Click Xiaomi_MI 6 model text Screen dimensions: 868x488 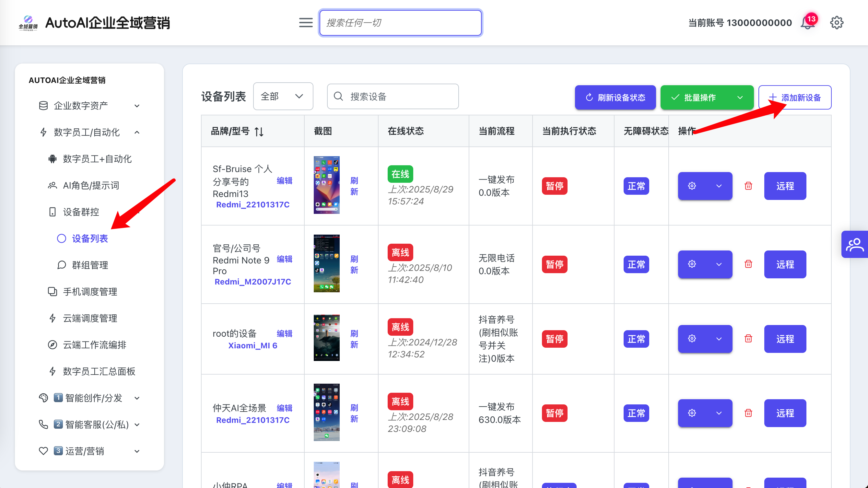point(253,345)
